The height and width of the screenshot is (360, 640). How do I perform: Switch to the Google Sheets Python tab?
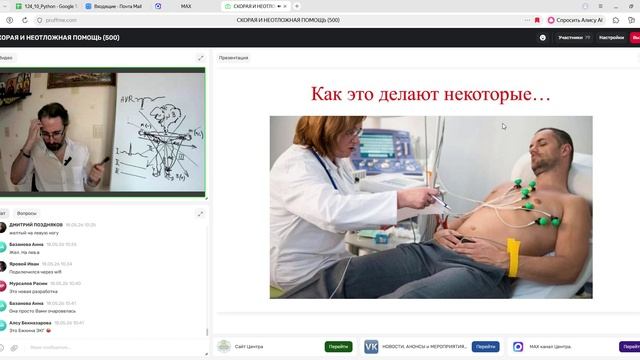(x=47, y=6)
